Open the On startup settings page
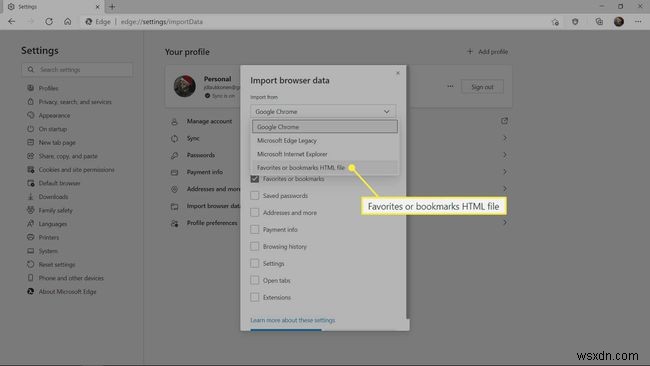 coord(53,129)
